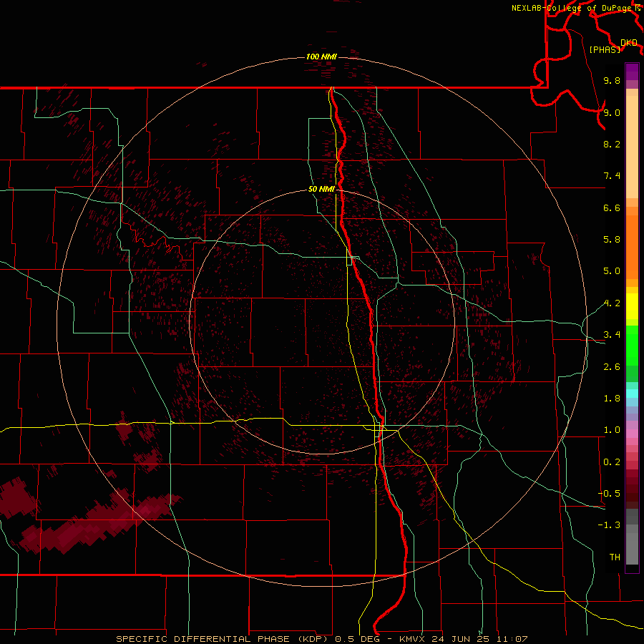Click the 6.6 value on the color scale
This screenshot has height=644, width=644.
[x=612, y=208]
